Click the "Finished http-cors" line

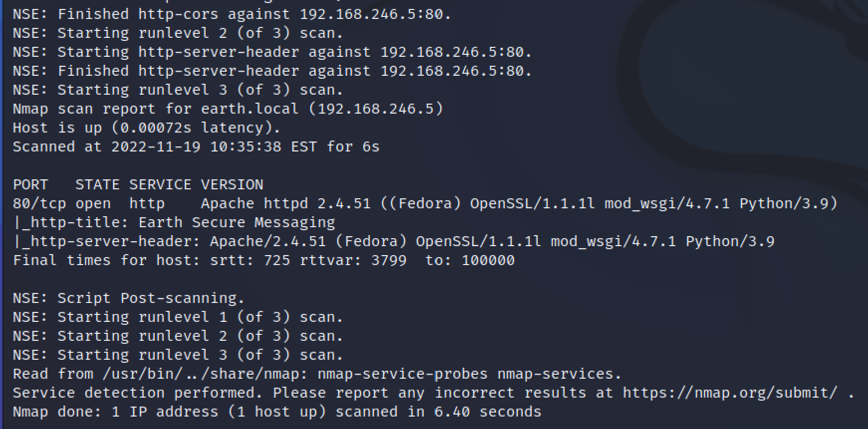[232, 14]
